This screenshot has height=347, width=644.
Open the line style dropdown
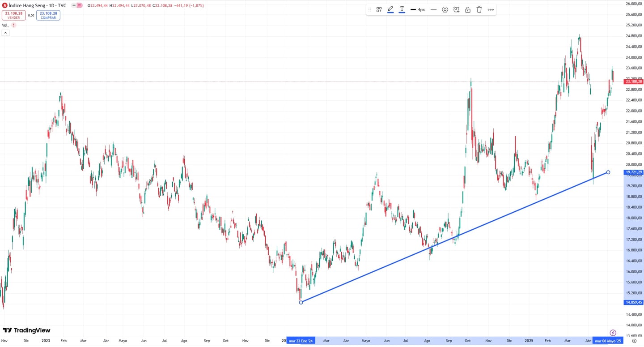coord(433,9)
